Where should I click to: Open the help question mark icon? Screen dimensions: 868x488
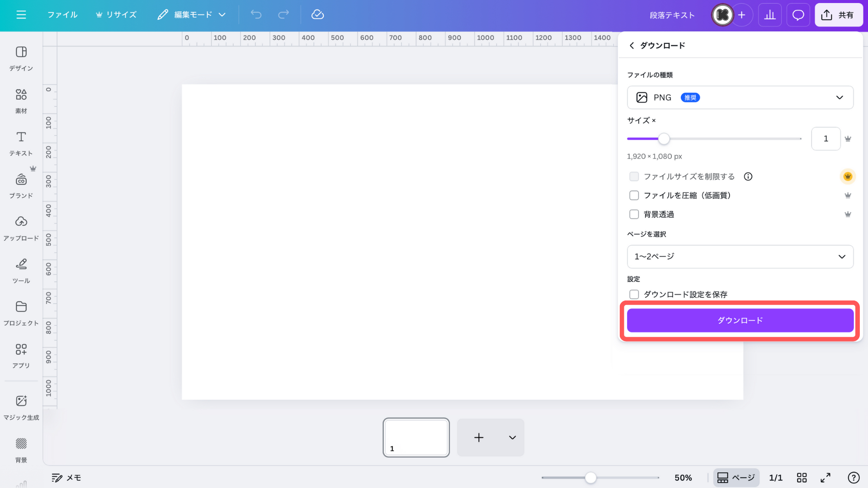[854, 478]
